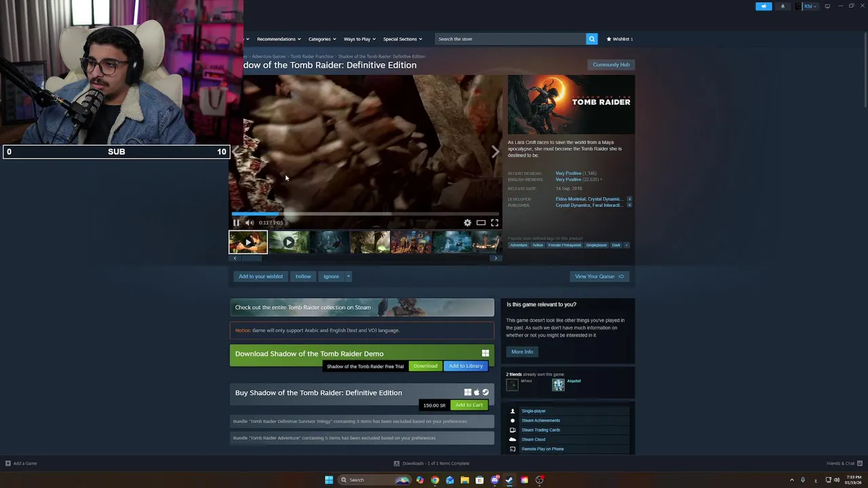Open the Community Hub

coord(611,64)
